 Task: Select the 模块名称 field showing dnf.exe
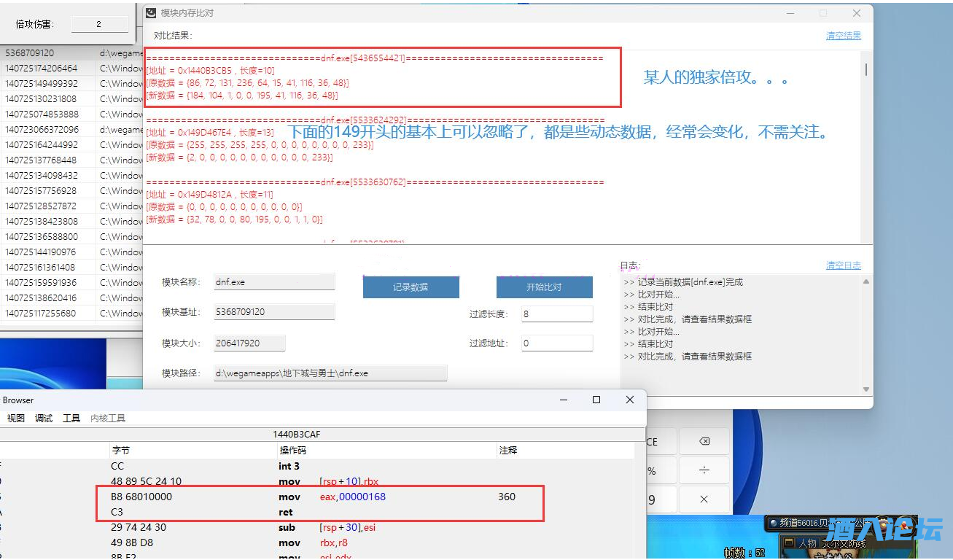click(x=274, y=281)
